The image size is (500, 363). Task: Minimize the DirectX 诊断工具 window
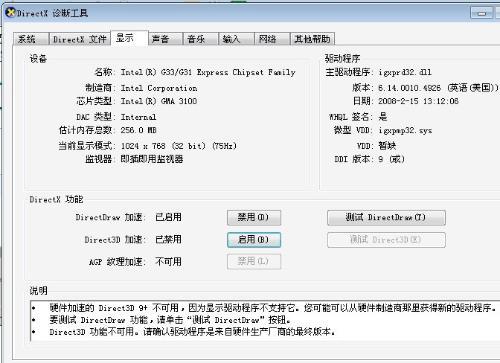point(481,13)
